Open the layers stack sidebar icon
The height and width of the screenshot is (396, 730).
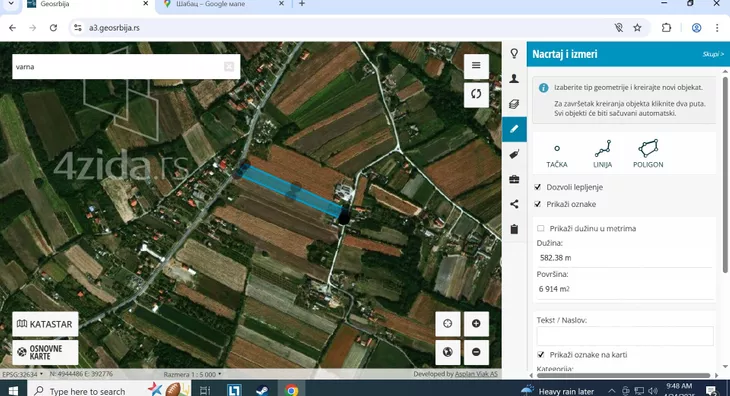[x=514, y=104]
